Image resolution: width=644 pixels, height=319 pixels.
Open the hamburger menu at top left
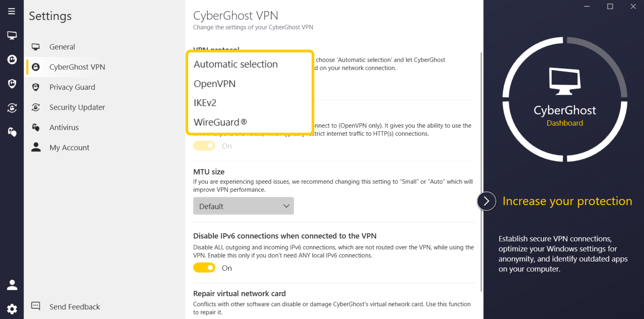click(11, 11)
